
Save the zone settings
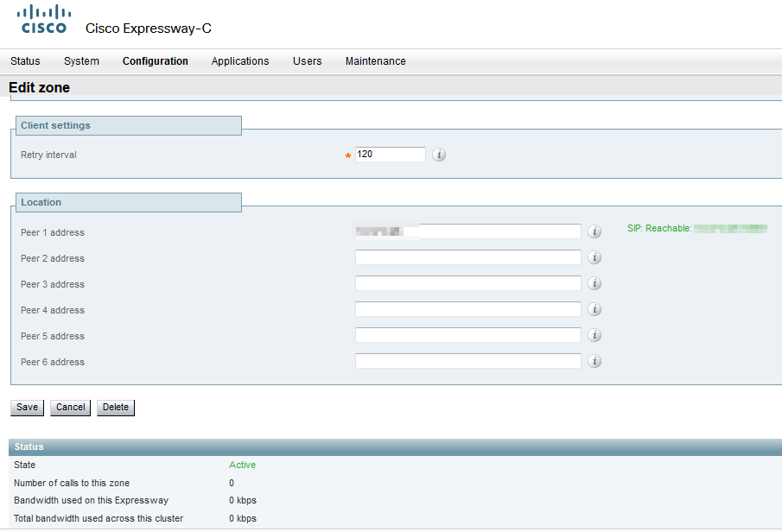pos(27,408)
